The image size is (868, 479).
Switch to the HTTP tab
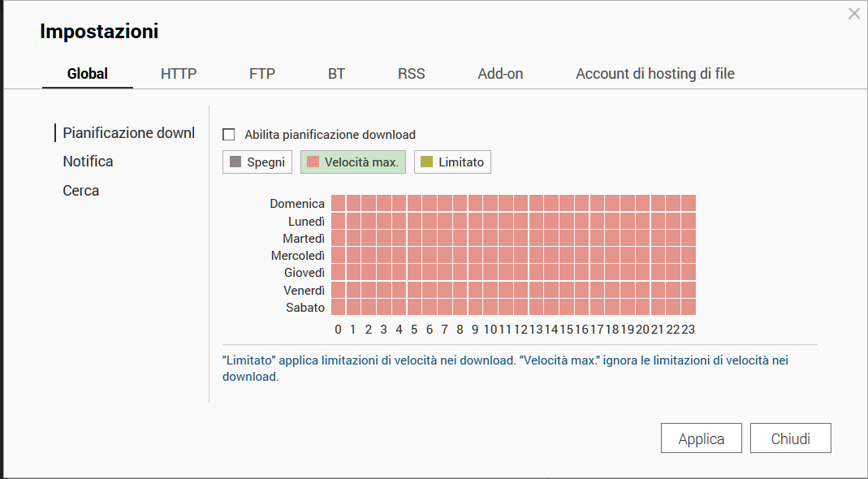[179, 74]
